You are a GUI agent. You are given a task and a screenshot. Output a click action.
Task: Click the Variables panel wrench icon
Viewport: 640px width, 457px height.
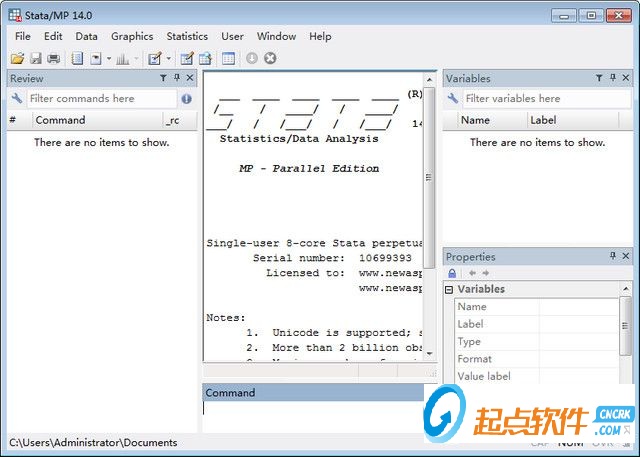pos(453,98)
